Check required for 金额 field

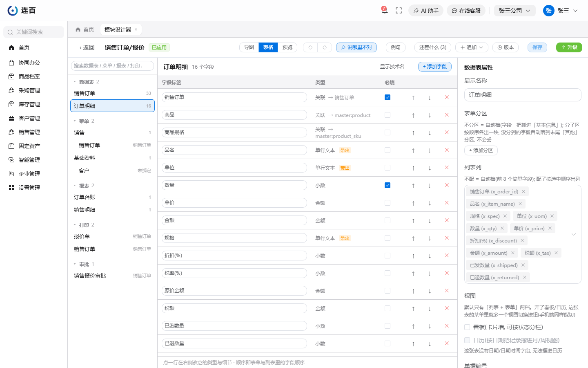[388, 220]
